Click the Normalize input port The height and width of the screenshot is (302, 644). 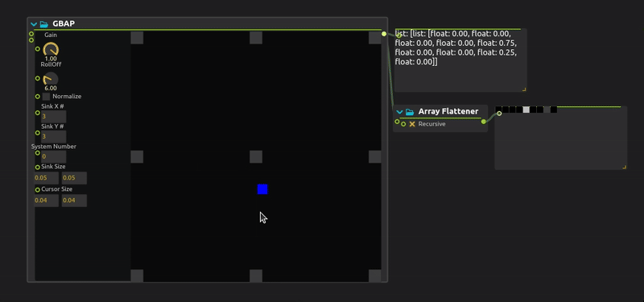[x=38, y=97]
